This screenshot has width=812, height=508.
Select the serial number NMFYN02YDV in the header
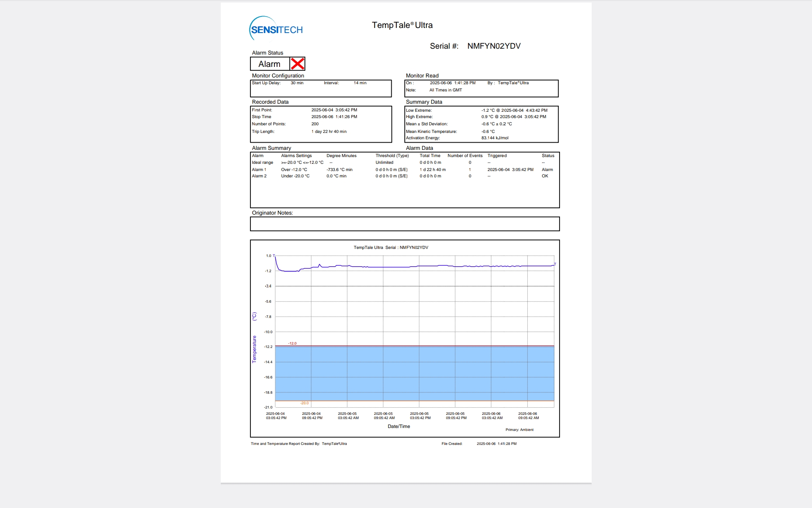click(494, 46)
